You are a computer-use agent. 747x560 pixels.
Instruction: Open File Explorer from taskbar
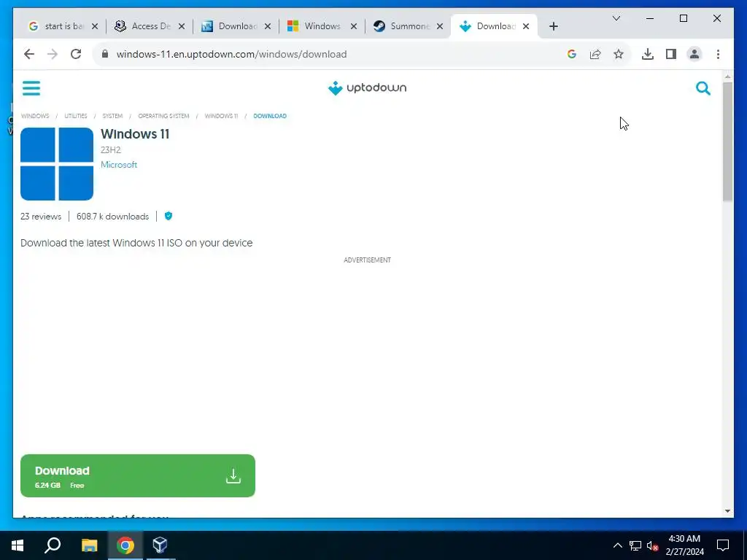(x=89, y=545)
